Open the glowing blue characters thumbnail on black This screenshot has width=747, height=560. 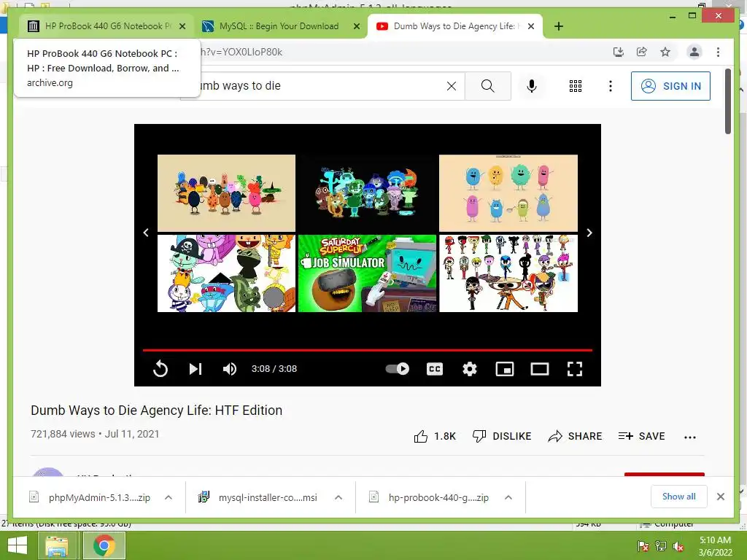(368, 192)
